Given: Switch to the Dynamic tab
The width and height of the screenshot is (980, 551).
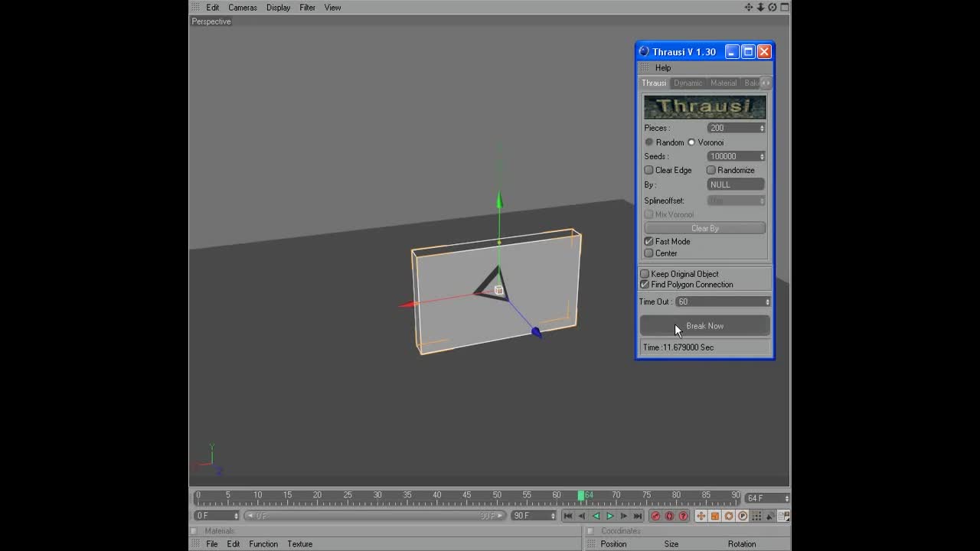Looking at the screenshot, I should coord(688,83).
